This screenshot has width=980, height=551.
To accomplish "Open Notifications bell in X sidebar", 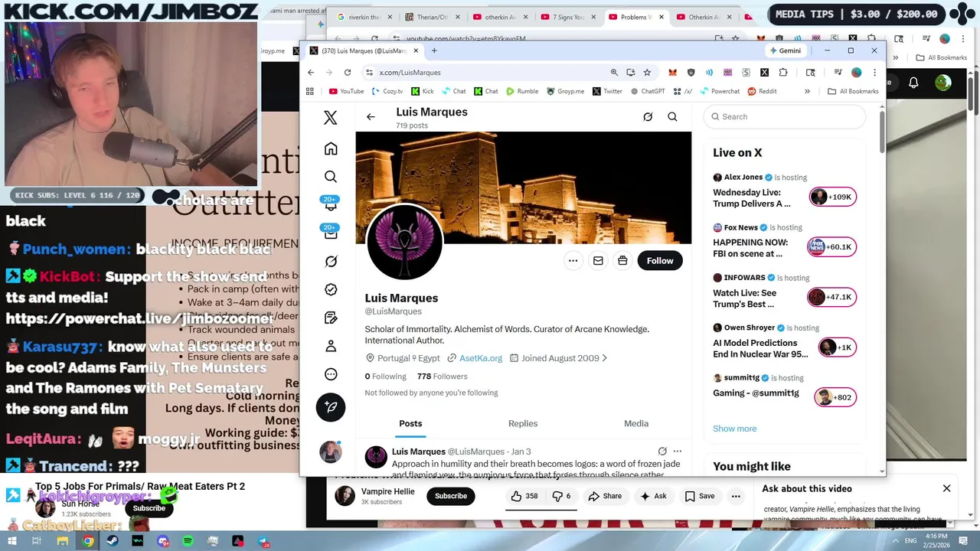I will tap(331, 204).
